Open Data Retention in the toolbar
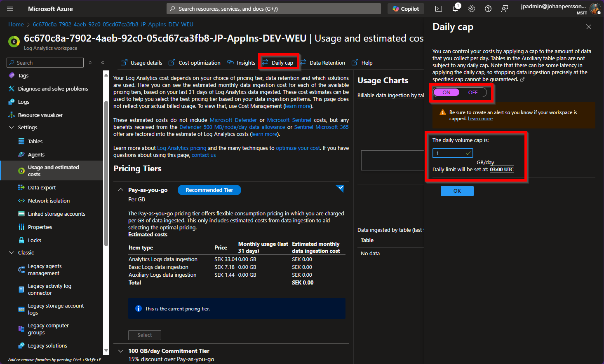The width and height of the screenshot is (604, 364). [322, 63]
